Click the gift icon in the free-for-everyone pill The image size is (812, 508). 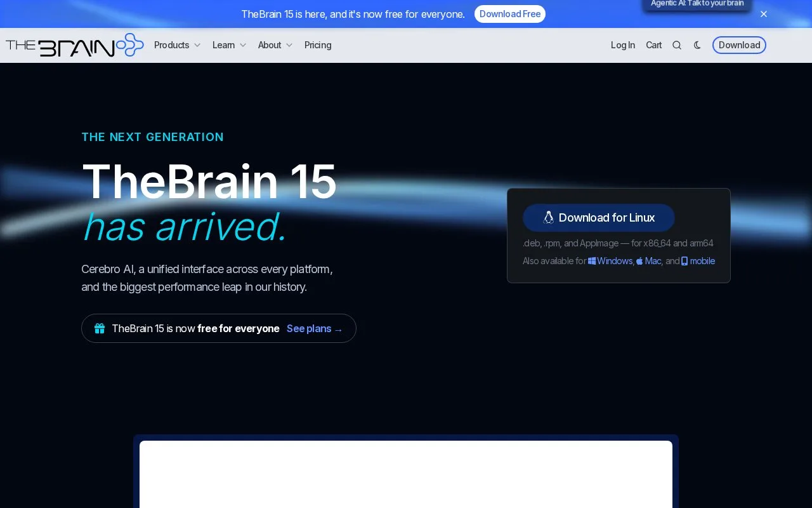point(100,328)
